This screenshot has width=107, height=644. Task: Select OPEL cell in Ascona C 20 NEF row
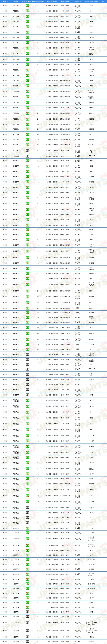pos(5,145)
